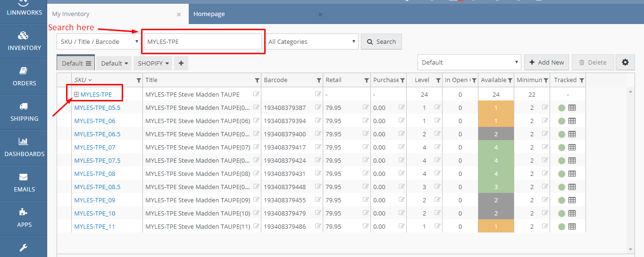
Task: Open the MYLES-TPE_11 SKU link
Action: tap(94, 226)
